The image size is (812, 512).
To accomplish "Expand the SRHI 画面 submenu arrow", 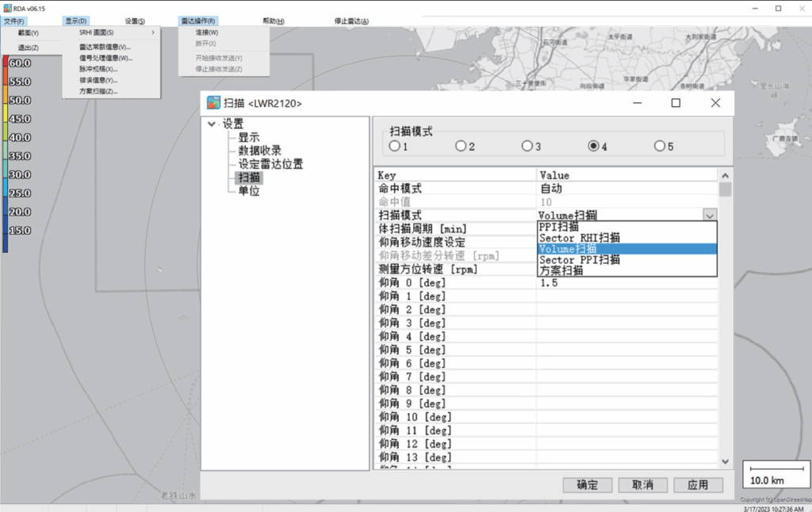I will [153, 32].
